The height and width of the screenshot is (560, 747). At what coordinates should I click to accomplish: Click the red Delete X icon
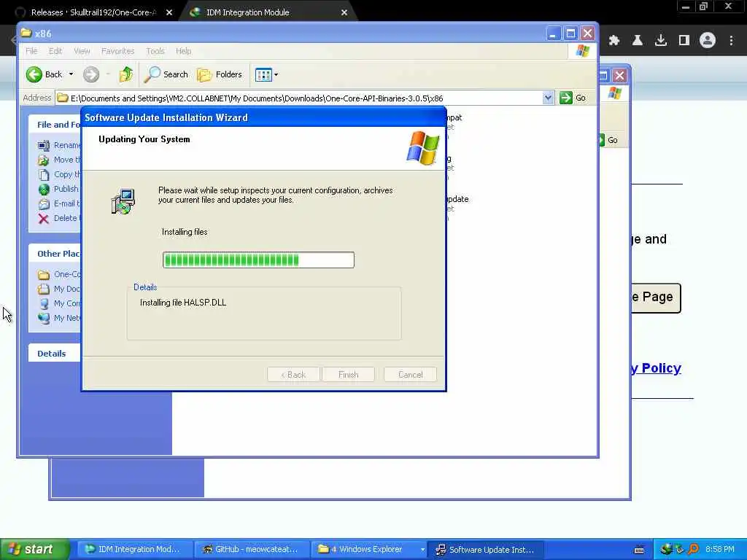43,219
